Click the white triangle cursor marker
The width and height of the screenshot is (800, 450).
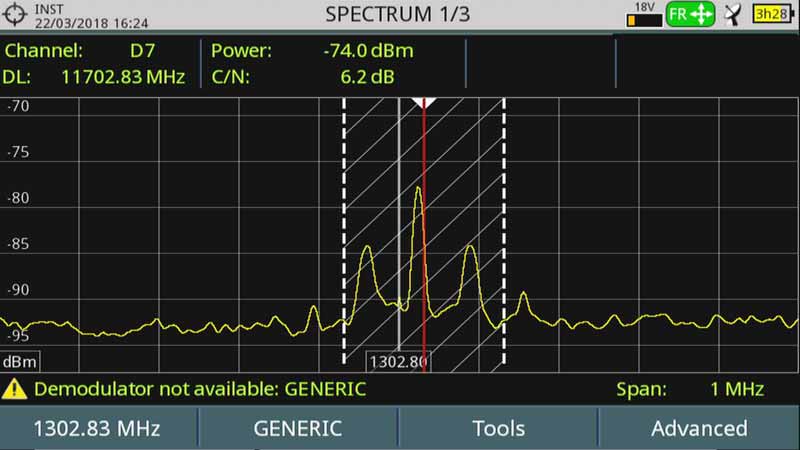[x=423, y=103]
